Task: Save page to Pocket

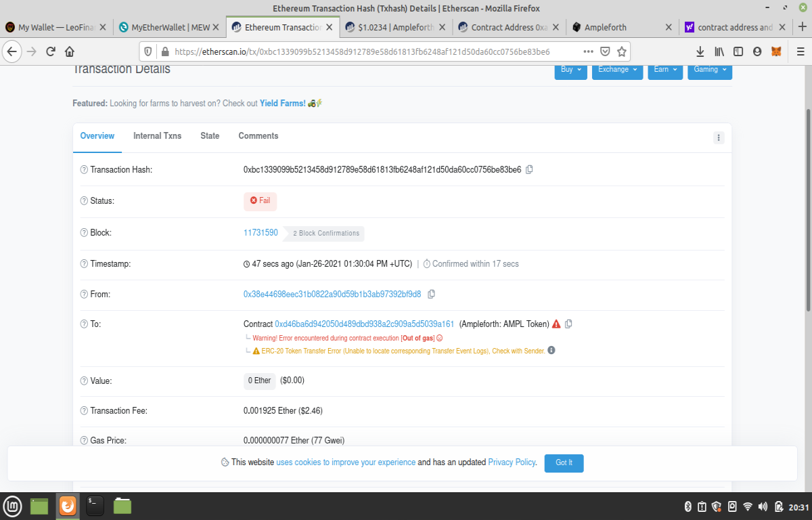Action: (x=606, y=51)
